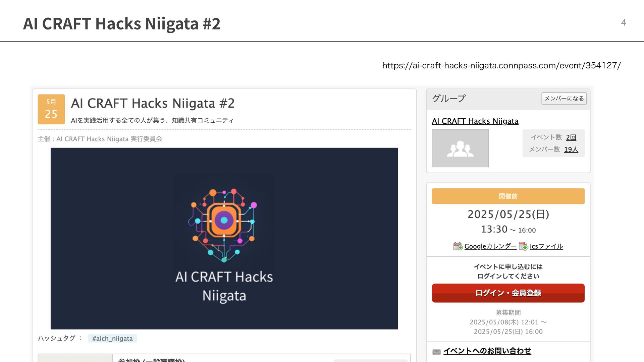Open the イベントへのお問い合わせ link
This screenshot has height=362, width=644.
point(487,351)
